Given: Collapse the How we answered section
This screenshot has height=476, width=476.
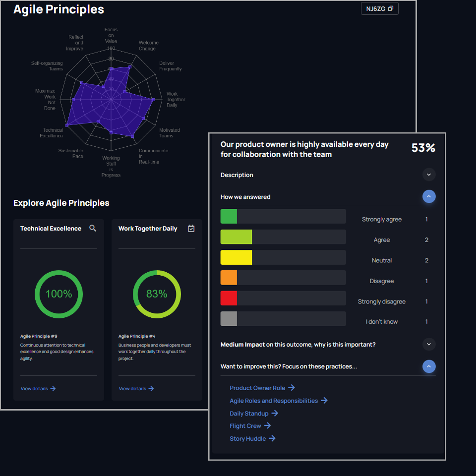Looking at the screenshot, I should [x=429, y=197].
